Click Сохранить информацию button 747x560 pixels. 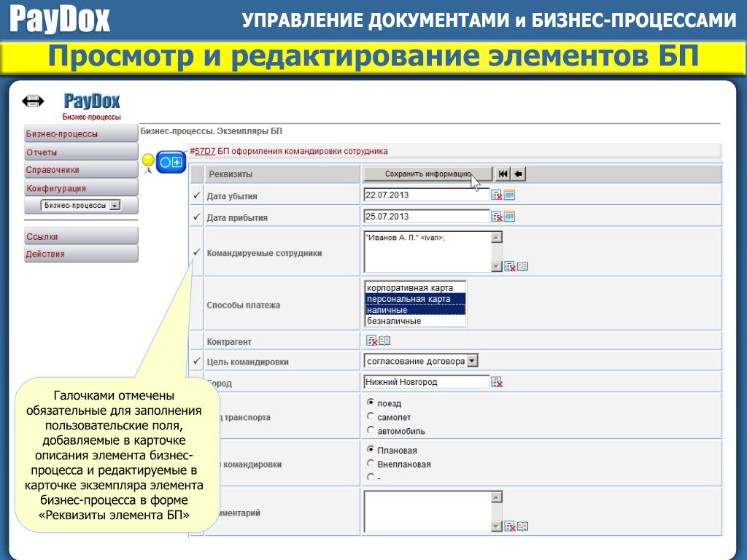pos(427,174)
